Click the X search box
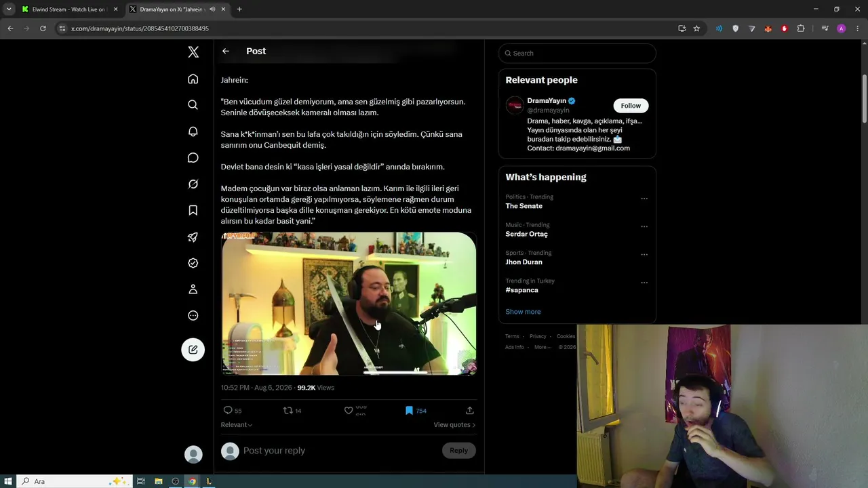The height and width of the screenshot is (488, 868). 577,54
